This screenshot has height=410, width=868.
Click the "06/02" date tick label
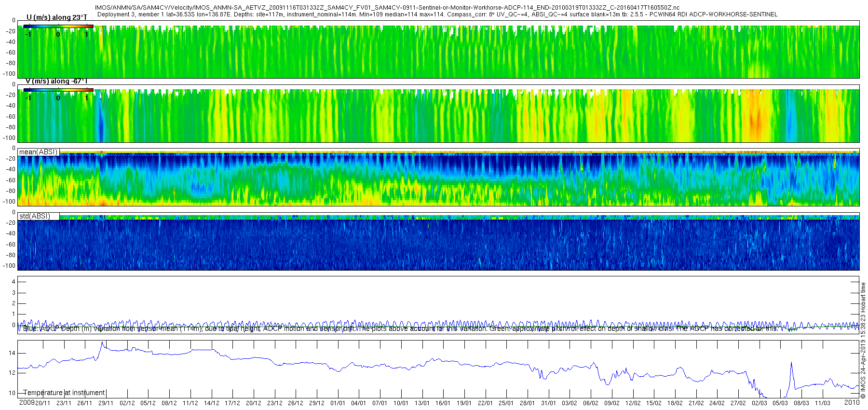[x=591, y=403]
